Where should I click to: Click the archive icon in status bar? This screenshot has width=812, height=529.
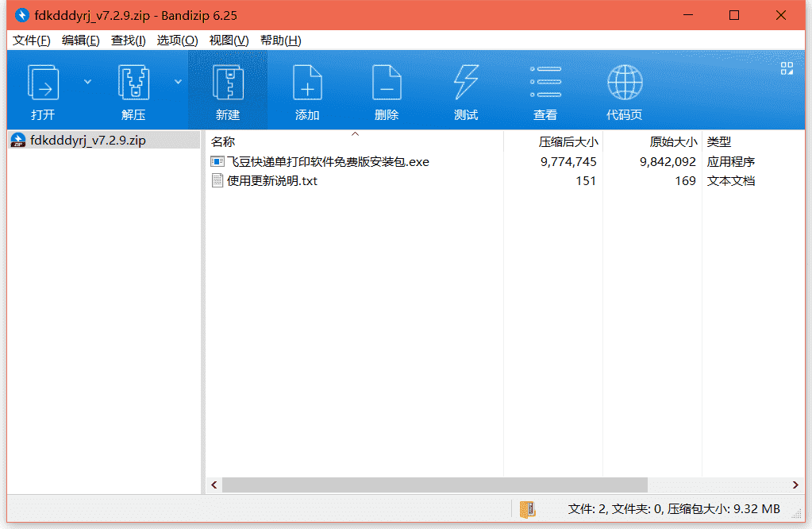[x=527, y=509]
